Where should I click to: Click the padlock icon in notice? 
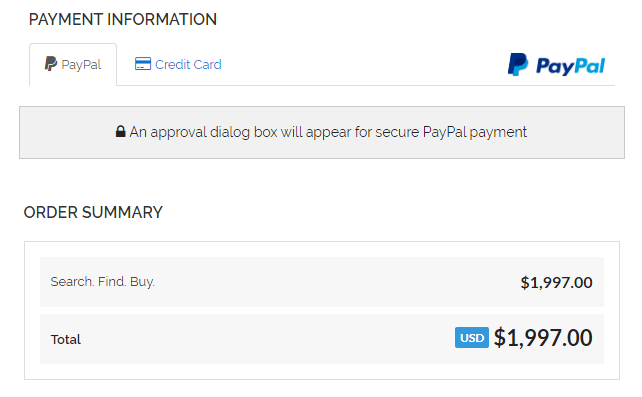pyautogui.click(x=120, y=131)
